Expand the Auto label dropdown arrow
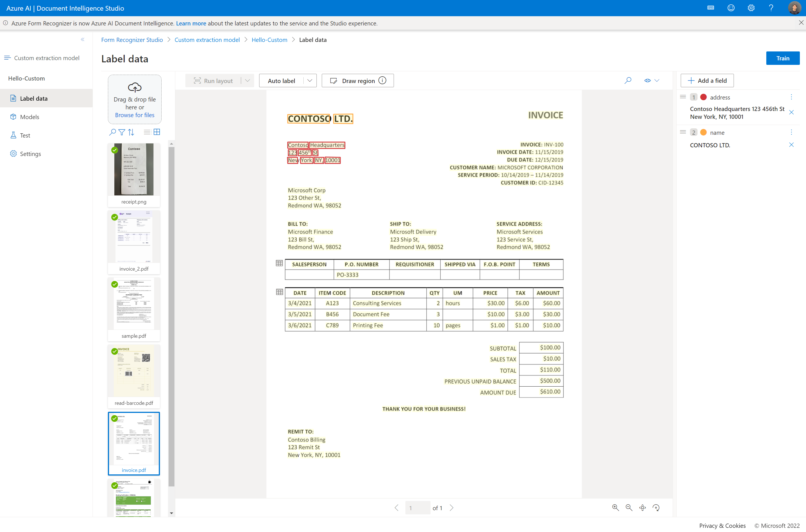 [309, 80]
